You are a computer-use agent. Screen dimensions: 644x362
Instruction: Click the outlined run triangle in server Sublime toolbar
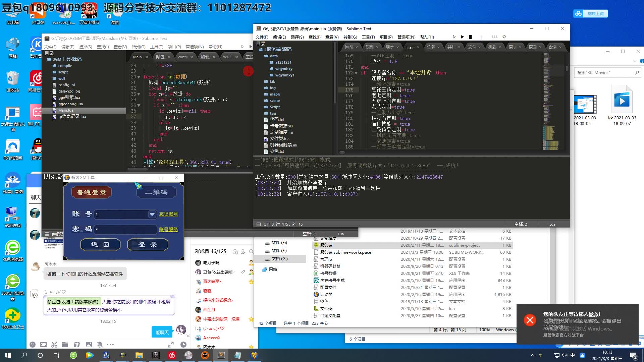454,37
